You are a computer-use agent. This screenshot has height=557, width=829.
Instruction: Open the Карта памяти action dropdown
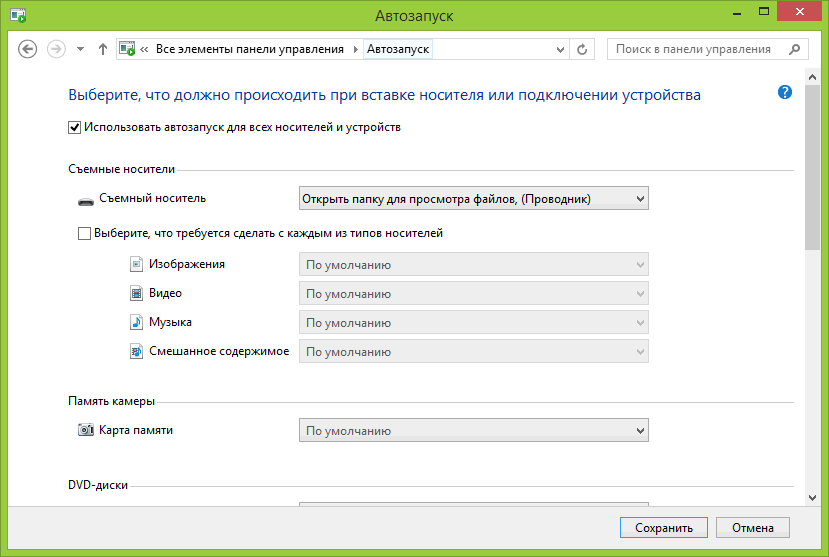pos(474,431)
